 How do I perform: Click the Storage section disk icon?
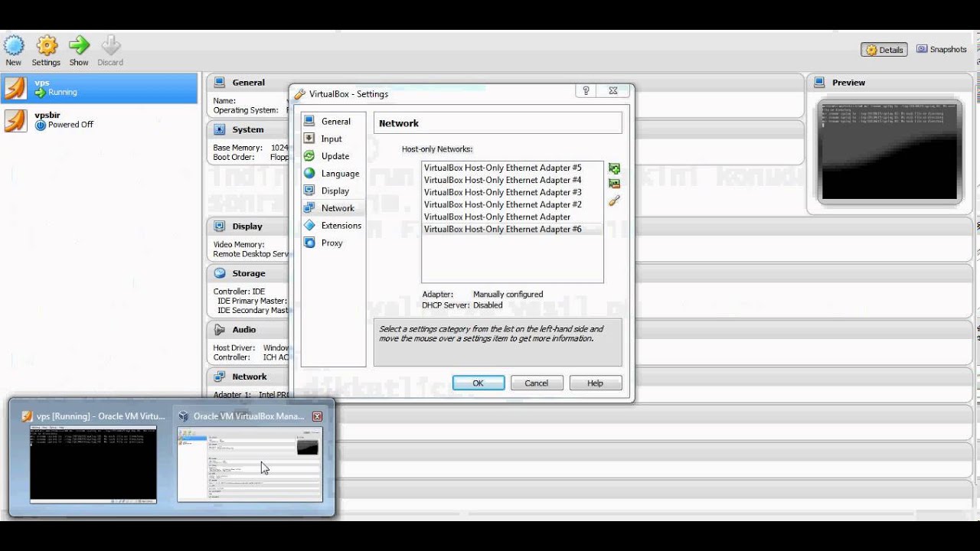220,272
